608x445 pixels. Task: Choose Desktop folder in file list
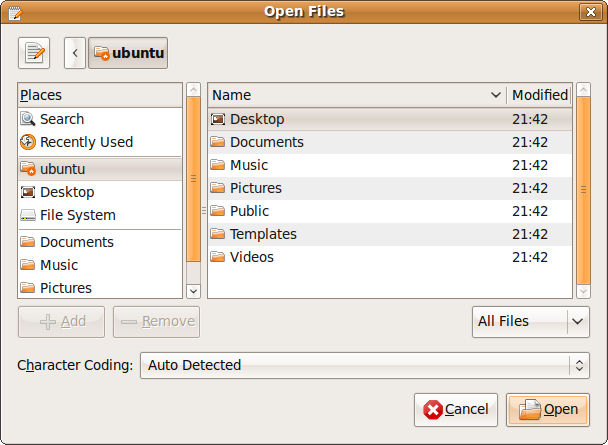(x=257, y=119)
